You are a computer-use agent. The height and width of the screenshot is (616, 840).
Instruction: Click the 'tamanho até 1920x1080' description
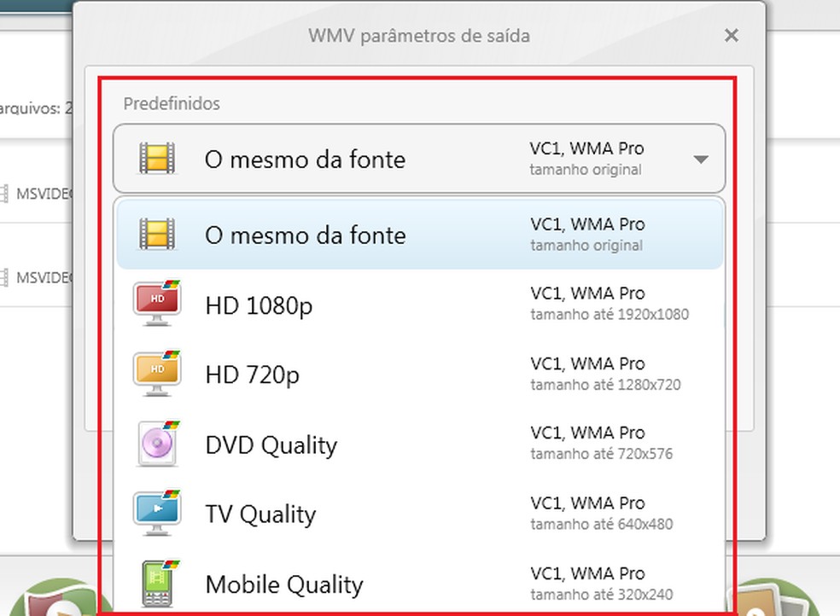pos(609,315)
